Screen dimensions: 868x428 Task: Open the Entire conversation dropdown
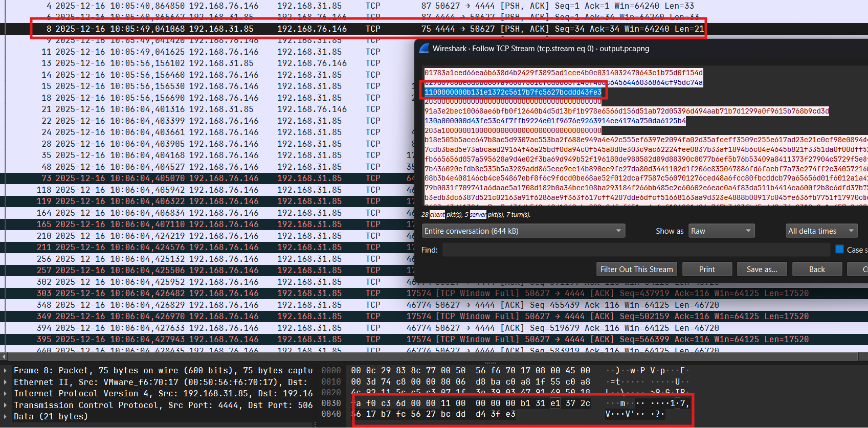click(x=524, y=231)
